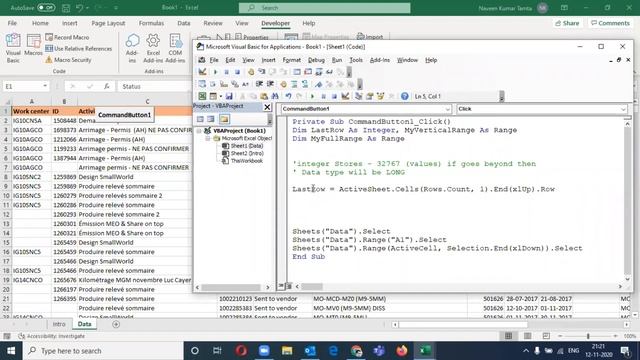Open the CommandButton1 object dropdown
640x360 pixels.
pos(447,109)
